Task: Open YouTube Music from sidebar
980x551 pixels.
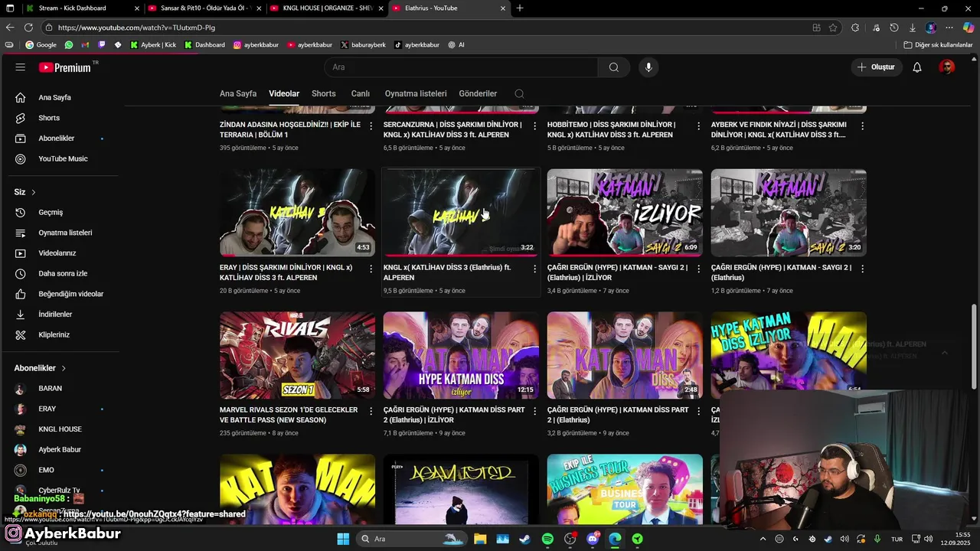Action: pyautogui.click(x=63, y=158)
